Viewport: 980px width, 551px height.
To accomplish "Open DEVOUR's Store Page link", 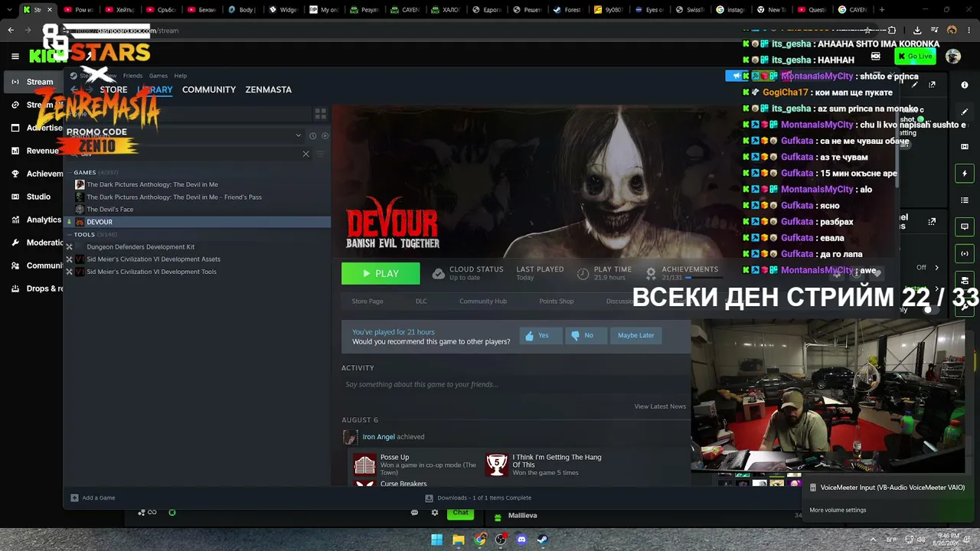I will click(367, 302).
